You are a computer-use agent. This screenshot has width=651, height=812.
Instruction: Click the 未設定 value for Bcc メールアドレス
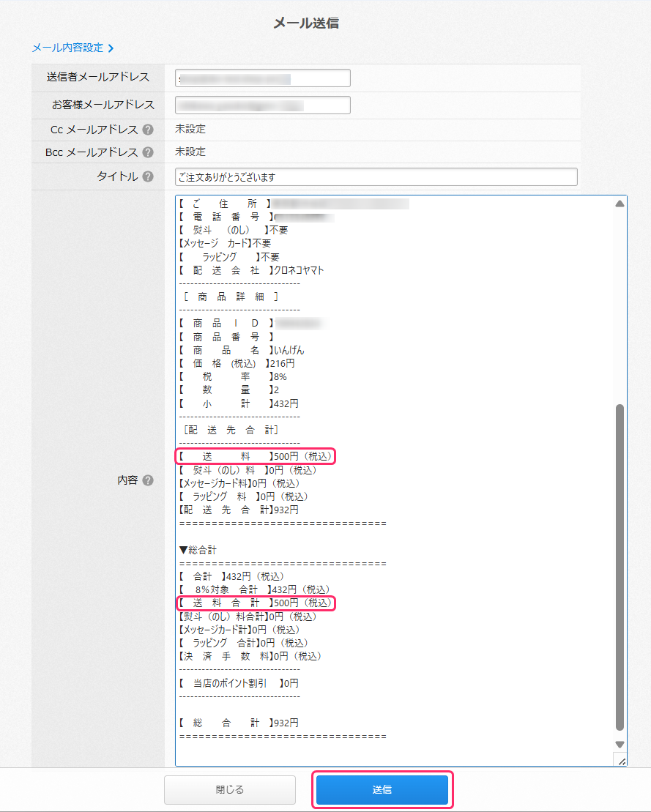pos(190,152)
